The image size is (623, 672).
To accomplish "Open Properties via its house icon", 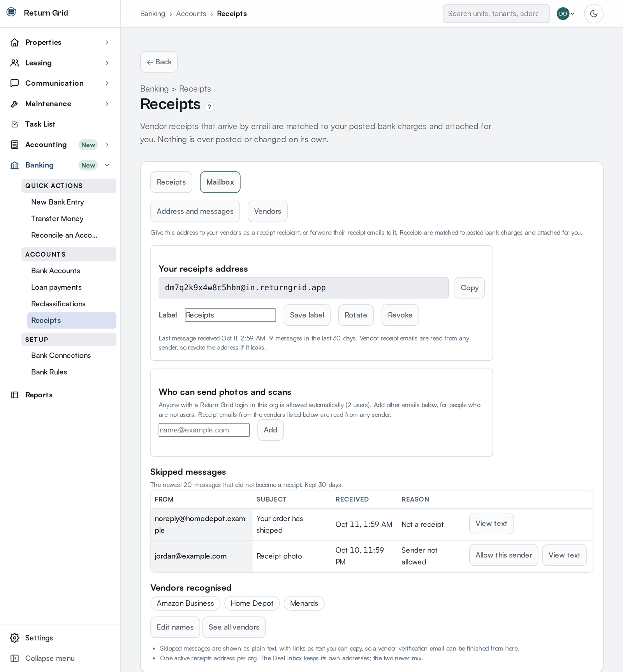I will (15, 42).
